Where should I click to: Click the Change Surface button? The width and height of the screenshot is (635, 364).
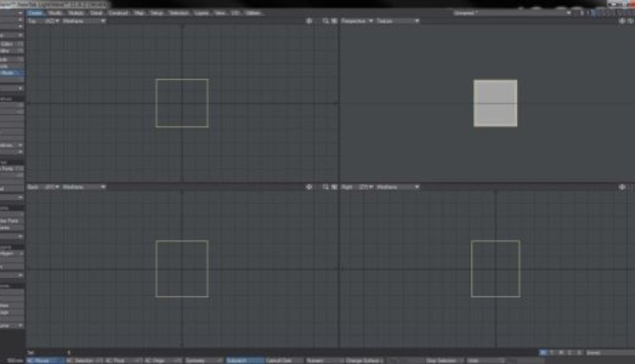pos(362,361)
